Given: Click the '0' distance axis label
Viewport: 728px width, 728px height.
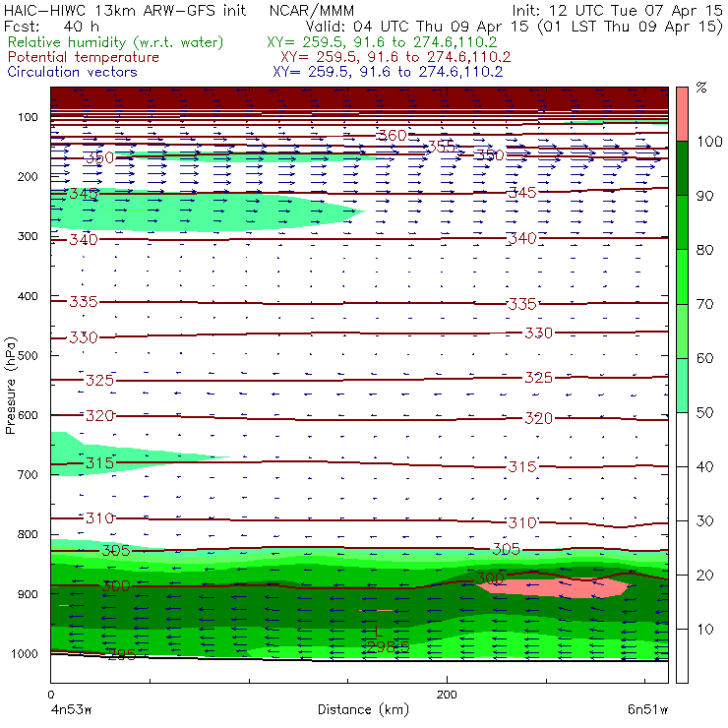Looking at the screenshot, I should click(x=51, y=695).
